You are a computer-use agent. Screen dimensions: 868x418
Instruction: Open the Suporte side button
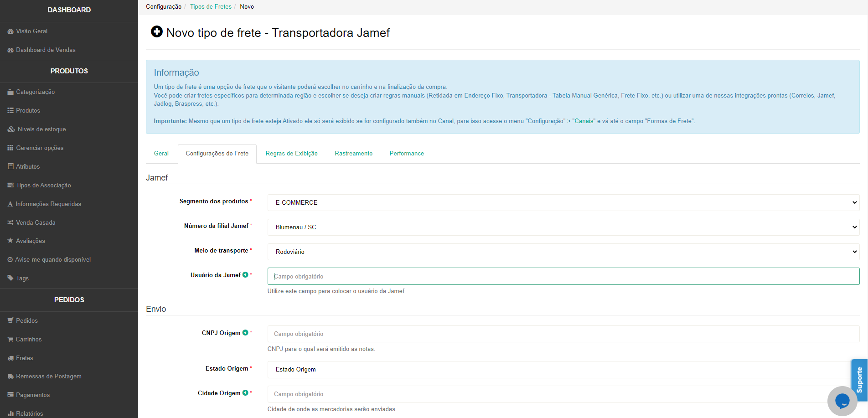pyautogui.click(x=859, y=380)
